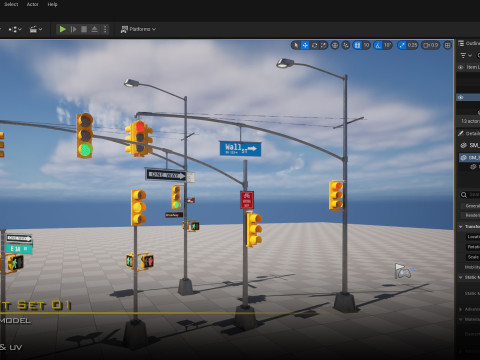Click the One Way sign mesh
This screenshot has width=480, height=360.
(x=165, y=175)
